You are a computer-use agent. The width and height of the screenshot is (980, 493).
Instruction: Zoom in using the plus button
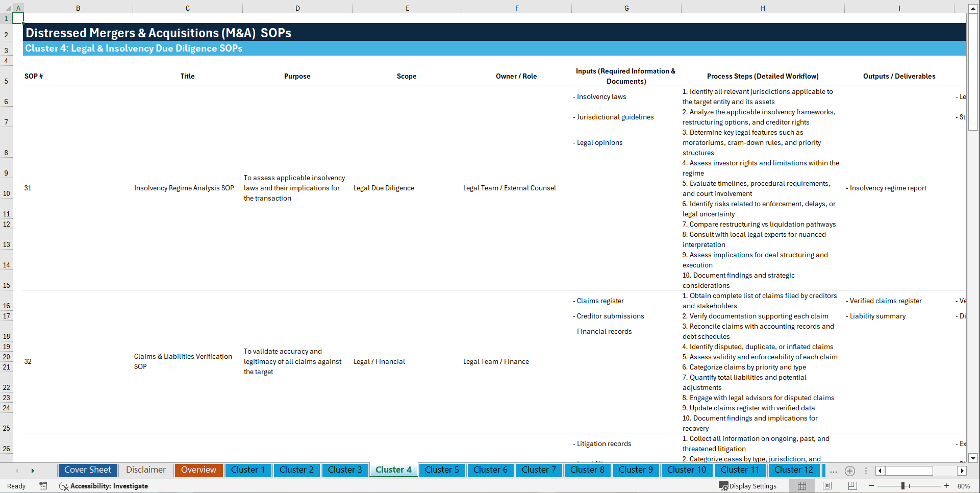[x=947, y=486]
